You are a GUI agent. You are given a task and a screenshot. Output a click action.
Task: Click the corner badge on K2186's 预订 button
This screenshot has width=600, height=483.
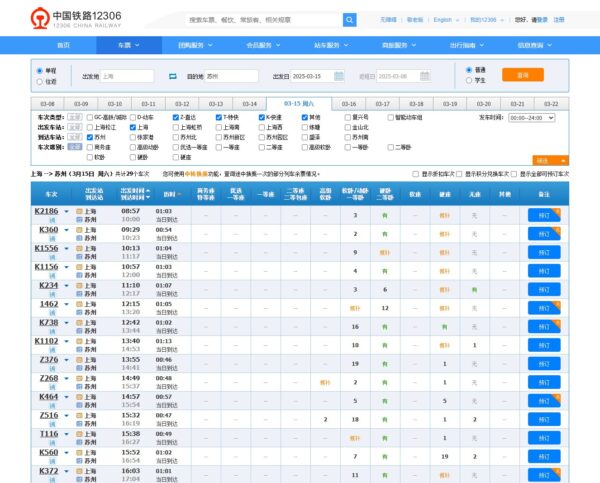(557, 210)
